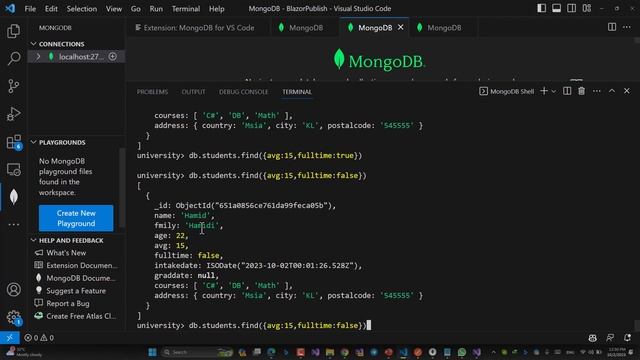Screen dimensions: 640x360
Task: Customize layout icon in title bar
Action: [x=587, y=8]
